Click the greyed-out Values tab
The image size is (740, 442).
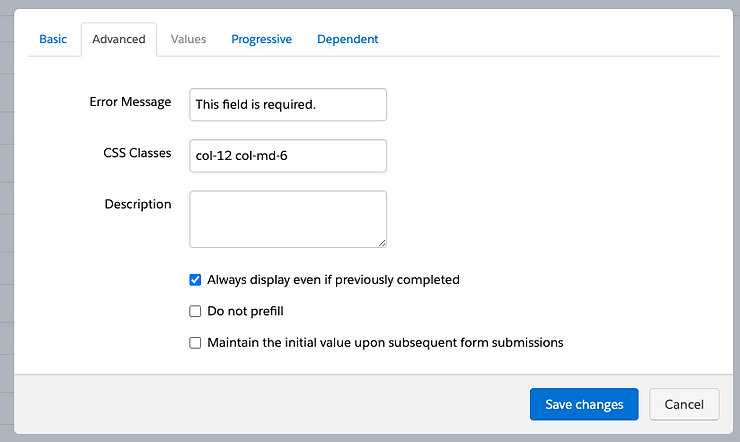[188, 39]
